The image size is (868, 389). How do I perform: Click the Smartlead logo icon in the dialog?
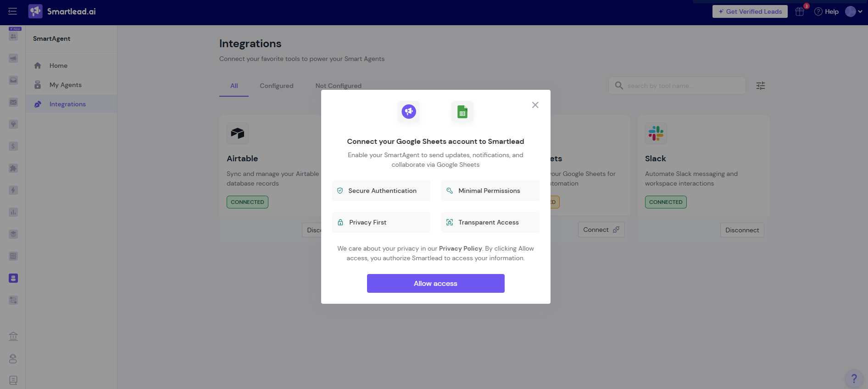coord(409,111)
